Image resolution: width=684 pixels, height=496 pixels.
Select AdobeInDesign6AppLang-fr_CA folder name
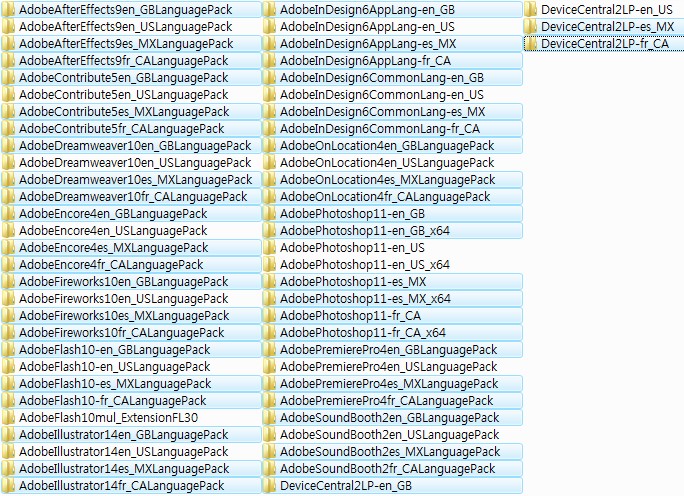(366, 61)
